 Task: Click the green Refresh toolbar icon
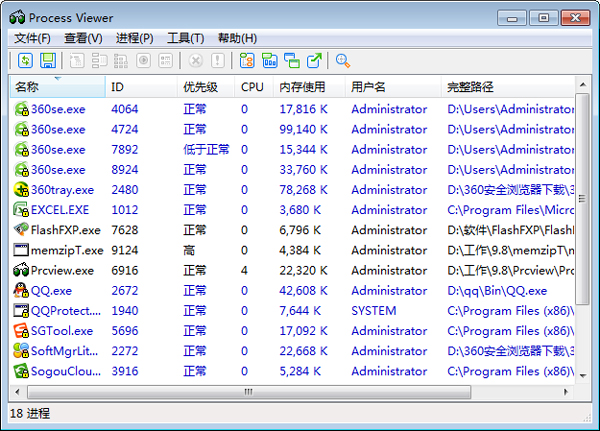(25, 60)
